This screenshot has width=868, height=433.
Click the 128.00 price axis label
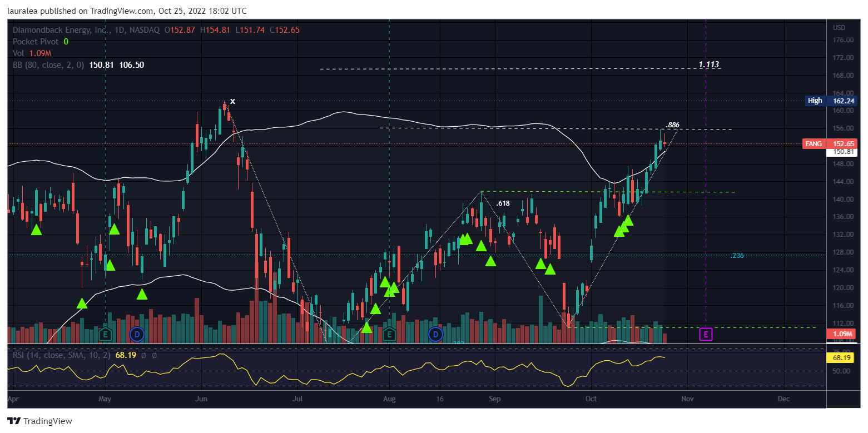[x=843, y=252]
